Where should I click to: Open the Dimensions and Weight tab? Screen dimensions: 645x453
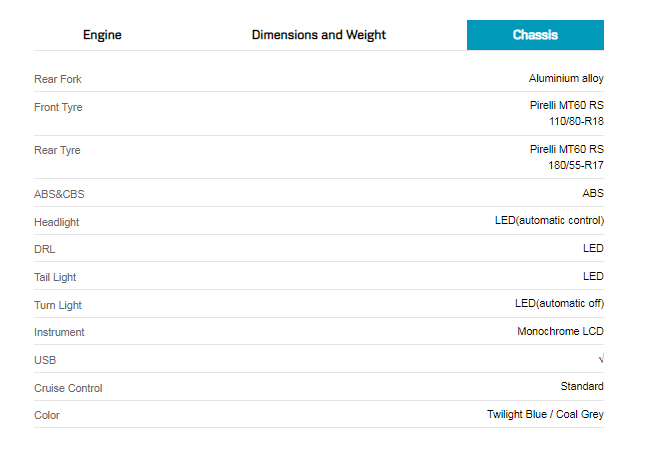(x=318, y=35)
